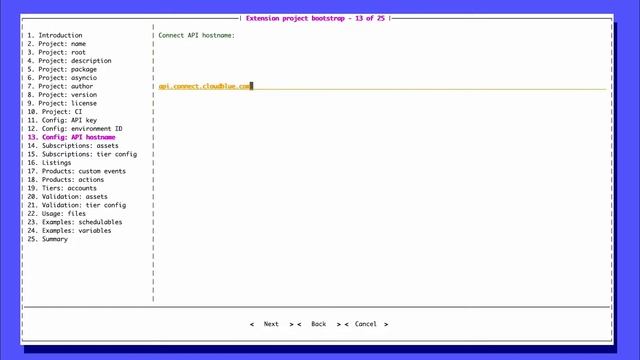Select '19. Tiers: accounts' step
This screenshot has width=640, height=360.
coord(62,188)
